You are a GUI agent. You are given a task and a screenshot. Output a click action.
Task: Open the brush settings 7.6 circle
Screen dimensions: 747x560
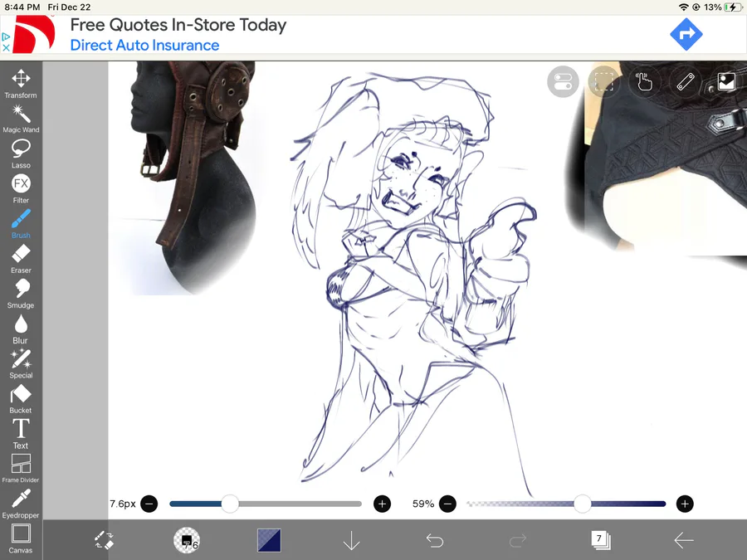187,540
